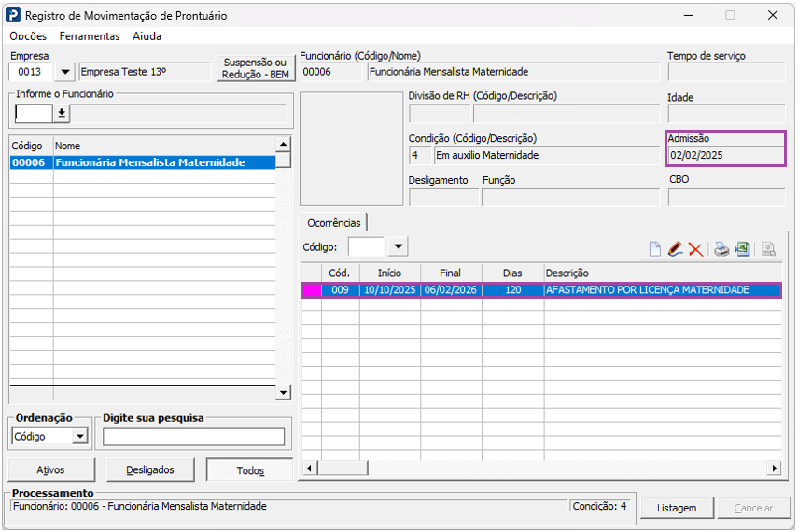The width and height of the screenshot is (798, 532).
Task: Click the Cancelar button
Action: pyautogui.click(x=753, y=508)
